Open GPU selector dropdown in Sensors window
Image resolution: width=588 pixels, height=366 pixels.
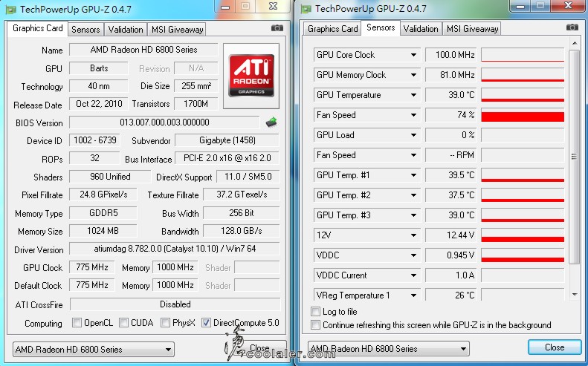389,349
